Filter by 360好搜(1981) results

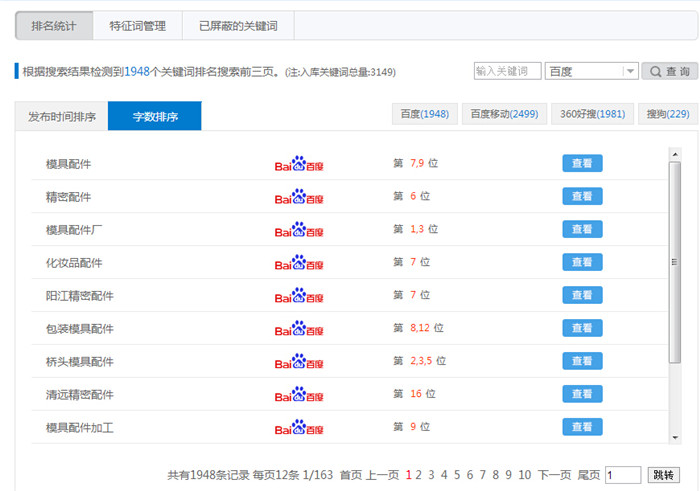click(x=591, y=114)
